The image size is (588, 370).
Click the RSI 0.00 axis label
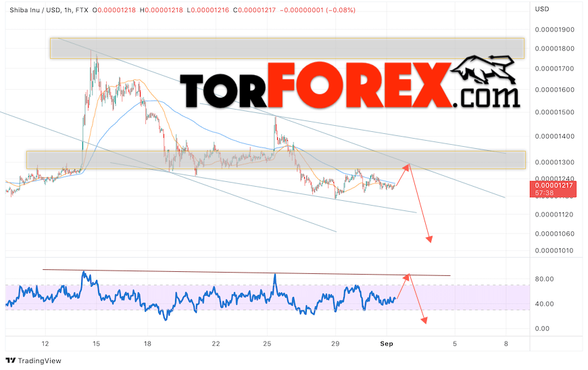(x=542, y=328)
